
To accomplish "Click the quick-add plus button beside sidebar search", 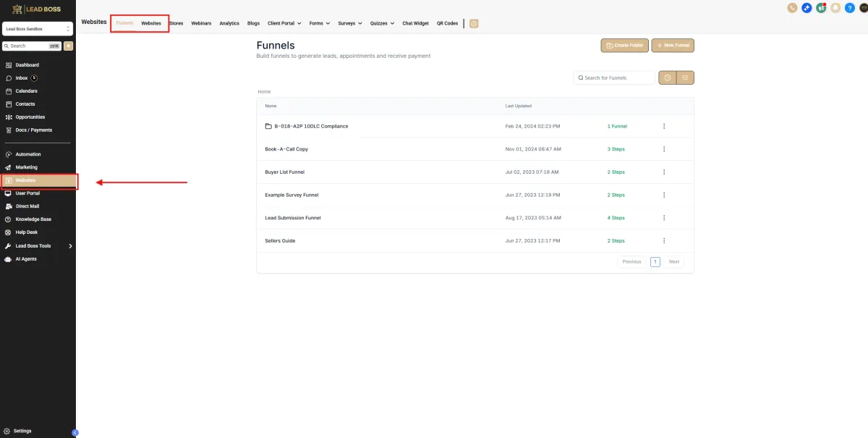I will [68, 46].
